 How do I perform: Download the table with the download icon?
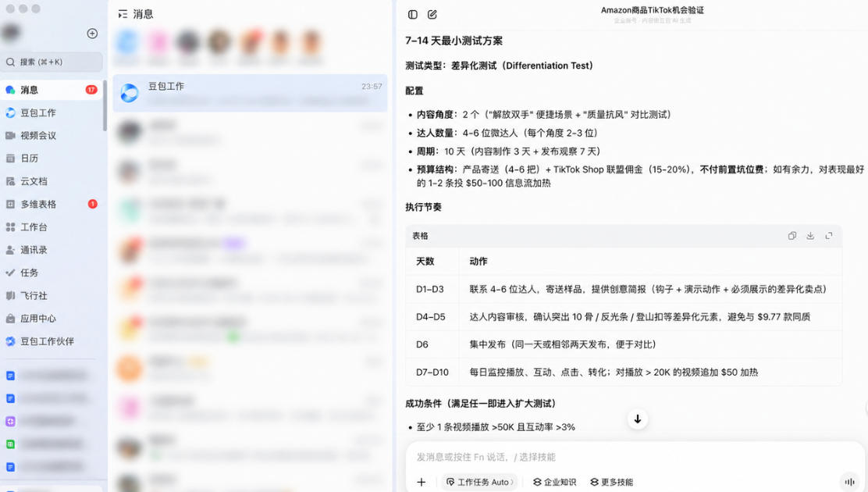(810, 236)
